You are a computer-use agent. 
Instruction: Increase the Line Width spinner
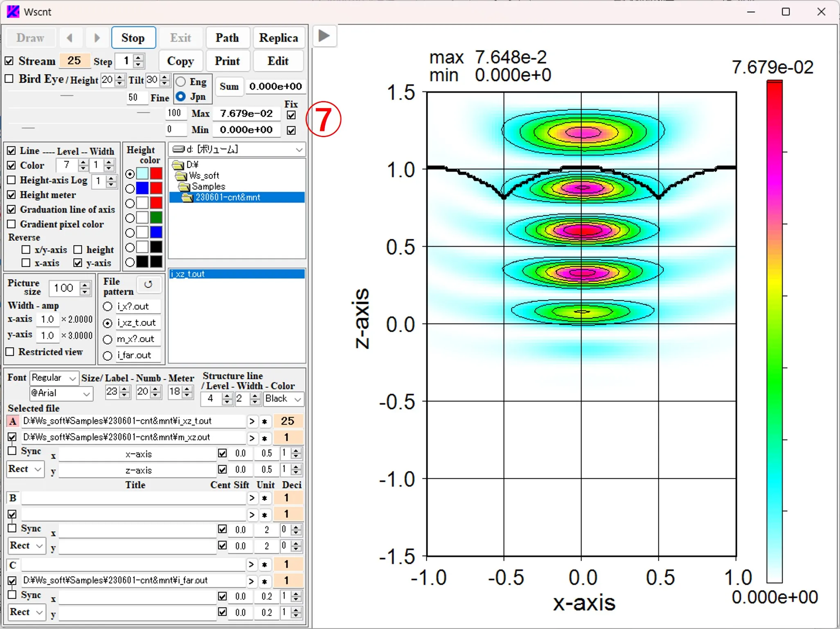(108, 162)
